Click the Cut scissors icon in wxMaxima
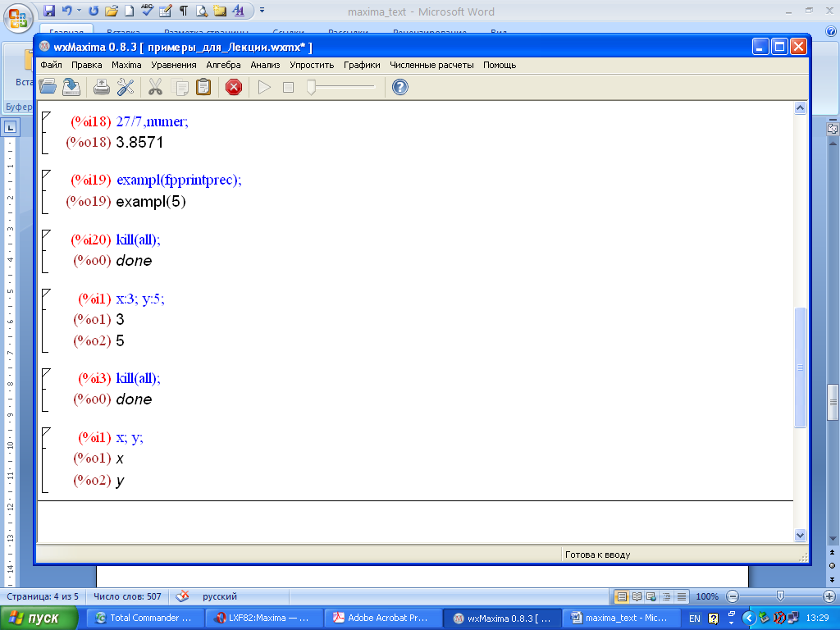 [x=155, y=87]
